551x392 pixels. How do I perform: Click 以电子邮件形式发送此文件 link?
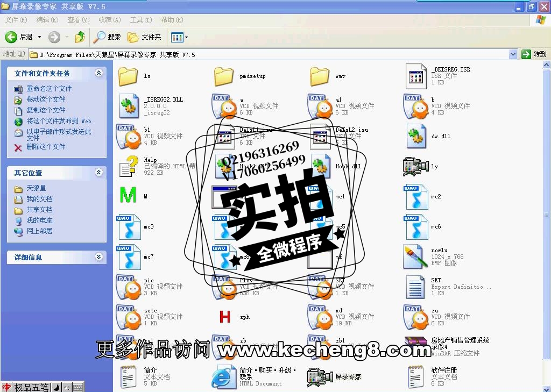pos(59,134)
